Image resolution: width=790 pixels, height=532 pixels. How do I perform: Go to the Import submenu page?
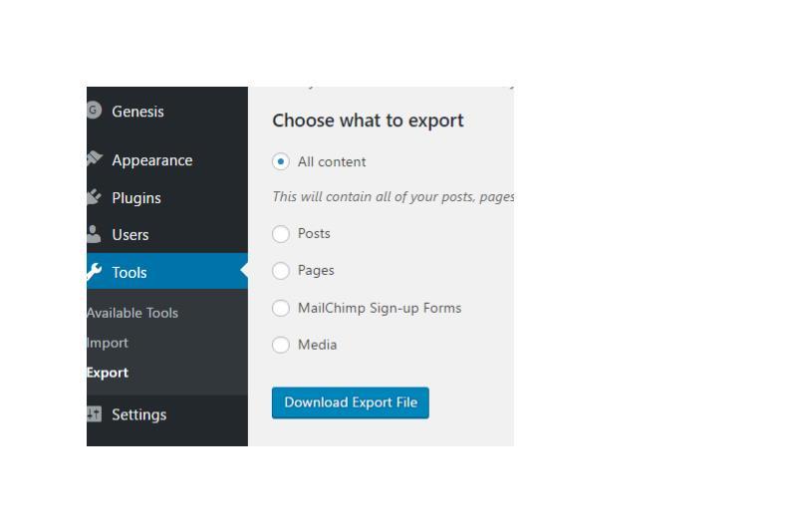coord(108,343)
